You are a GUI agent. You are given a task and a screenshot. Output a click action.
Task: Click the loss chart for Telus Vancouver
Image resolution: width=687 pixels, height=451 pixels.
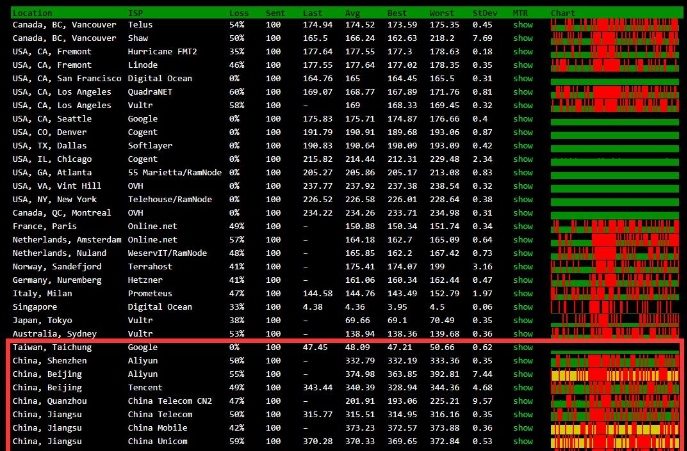615,25
